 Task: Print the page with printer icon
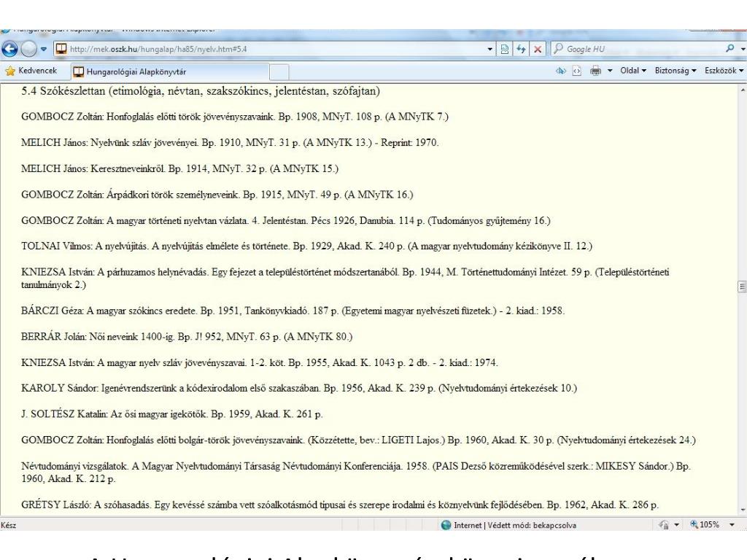tap(595, 71)
